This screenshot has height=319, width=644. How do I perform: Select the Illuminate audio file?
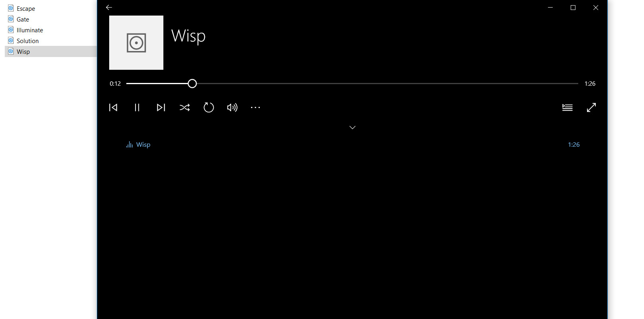(x=30, y=30)
